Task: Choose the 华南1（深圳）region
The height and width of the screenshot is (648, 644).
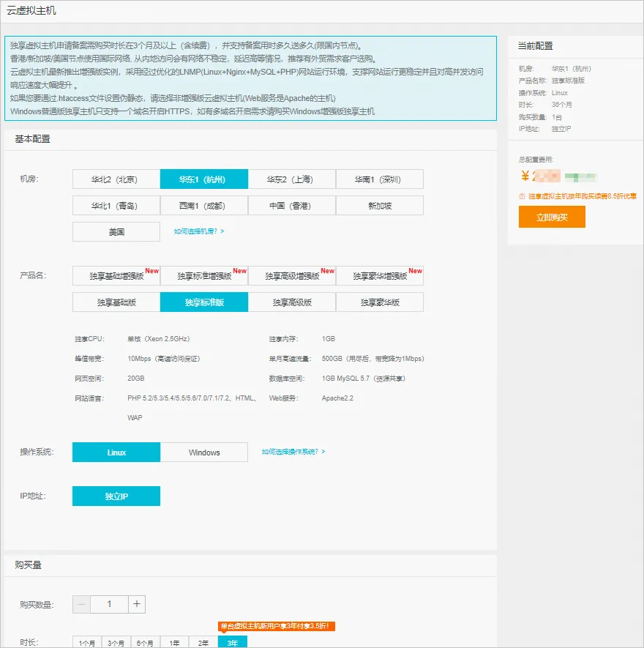Action: 379,179
